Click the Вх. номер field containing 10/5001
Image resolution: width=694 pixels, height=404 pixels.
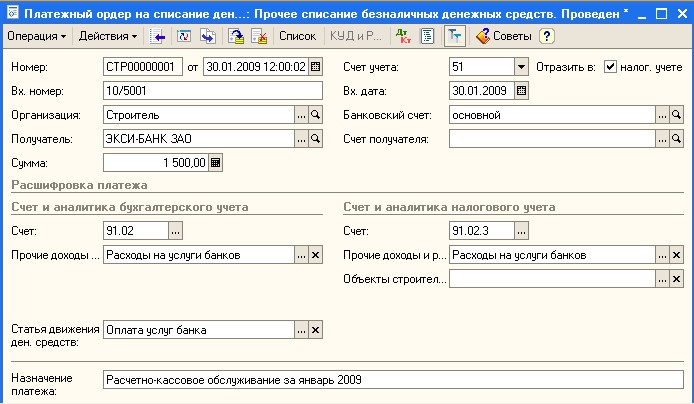coord(213,91)
